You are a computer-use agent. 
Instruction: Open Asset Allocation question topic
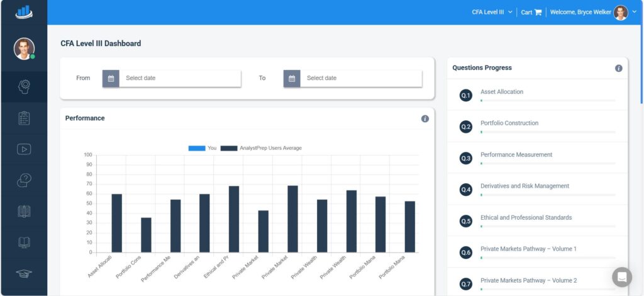502,92
